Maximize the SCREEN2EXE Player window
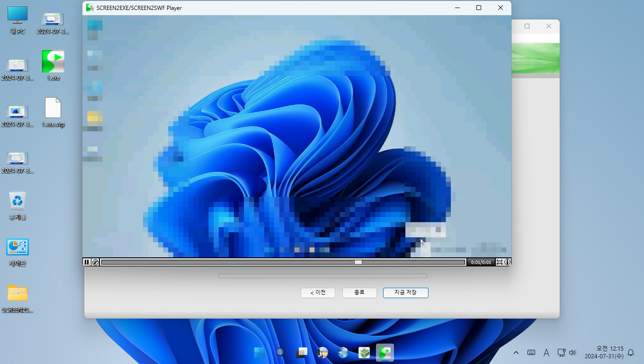Viewport: 644px width, 364px height. [x=479, y=8]
